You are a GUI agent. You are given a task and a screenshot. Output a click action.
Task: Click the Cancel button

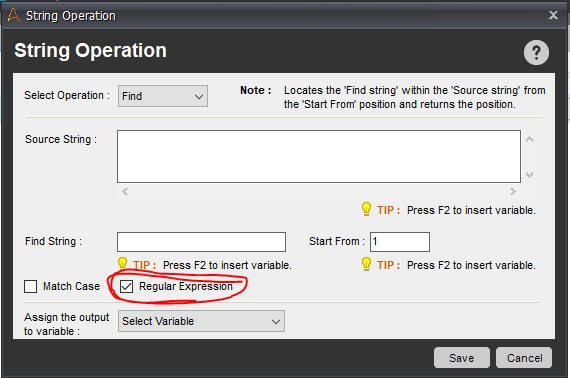(524, 358)
